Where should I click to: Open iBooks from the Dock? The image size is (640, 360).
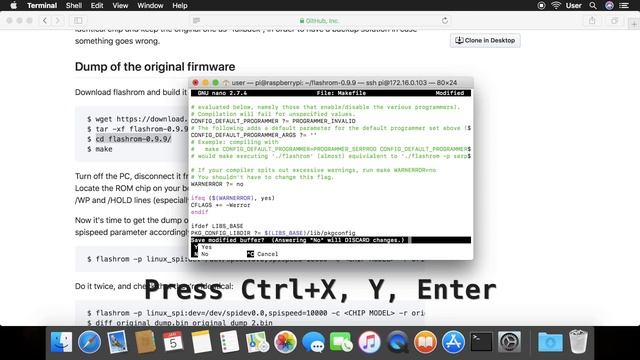425,342
